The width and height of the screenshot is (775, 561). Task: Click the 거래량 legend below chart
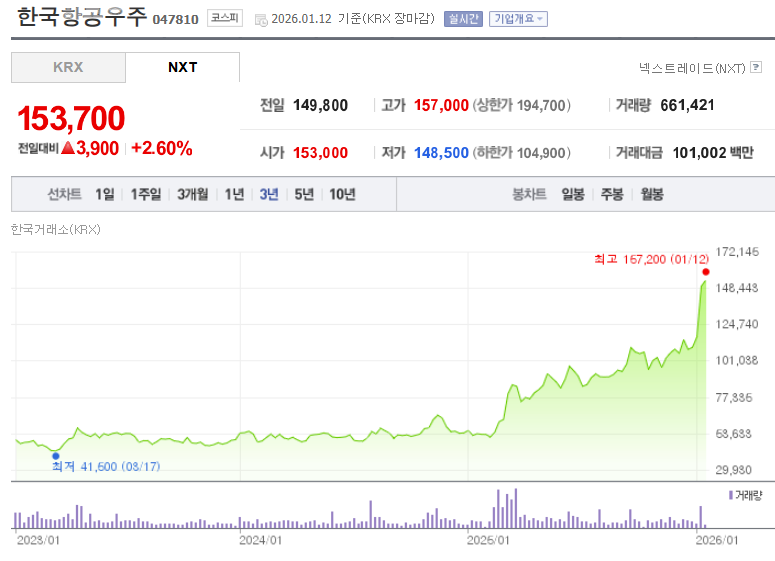[x=745, y=495]
